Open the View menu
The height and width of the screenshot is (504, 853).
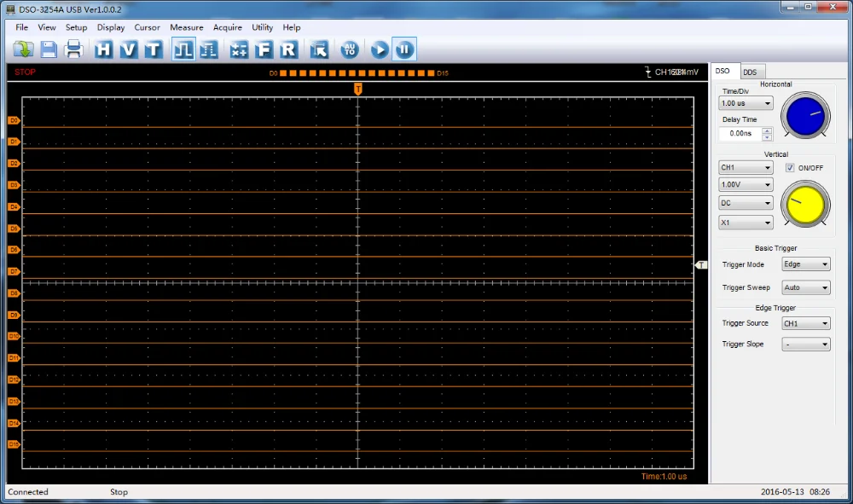[x=47, y=27]
